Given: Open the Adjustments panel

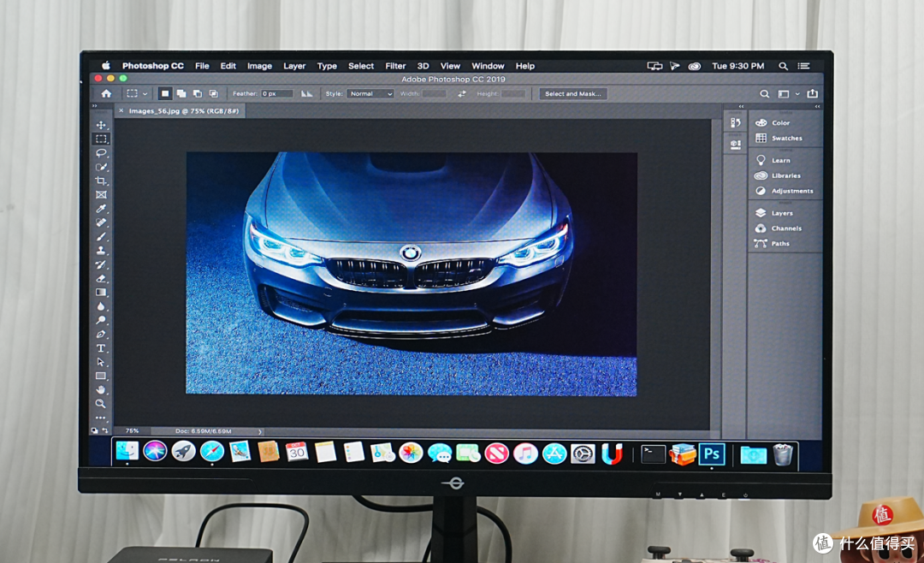Looking at the screenshot, I should click(x=785, y=191).
